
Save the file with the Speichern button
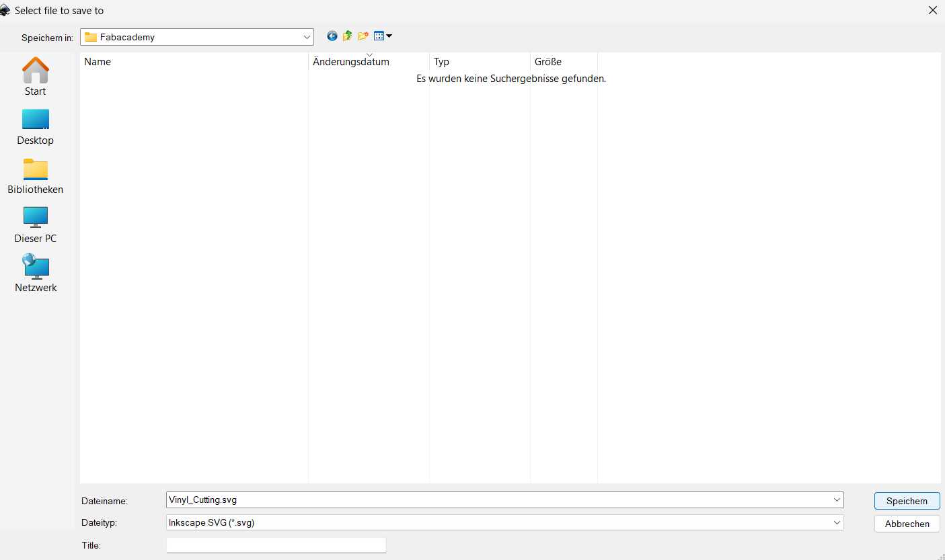click(x=906, y=500)
